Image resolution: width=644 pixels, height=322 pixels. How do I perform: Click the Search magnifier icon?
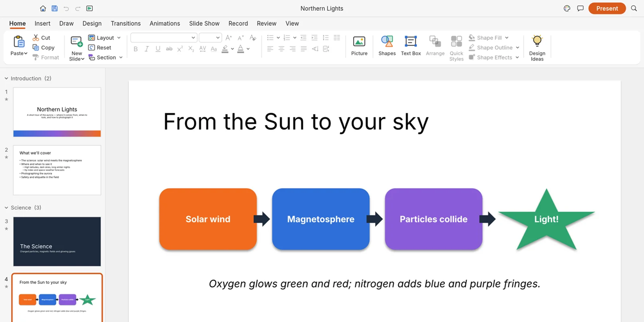pyautogui.click(x=634, y=9)
